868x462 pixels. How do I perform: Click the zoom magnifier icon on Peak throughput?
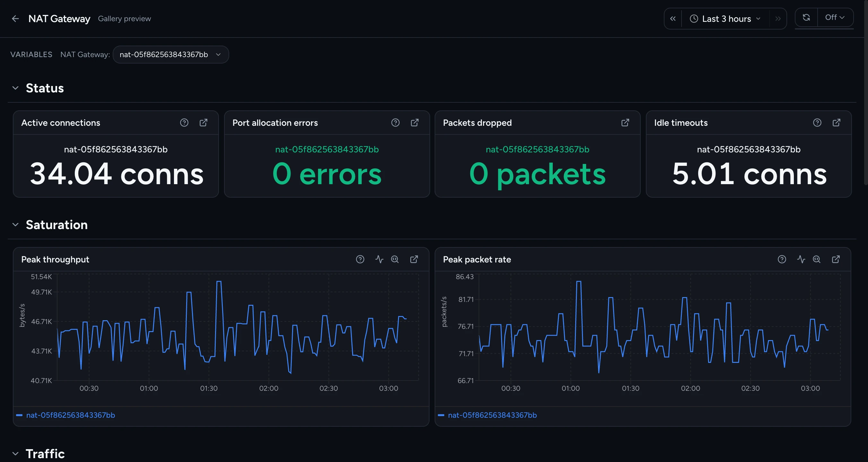click(x=395, y=259)
